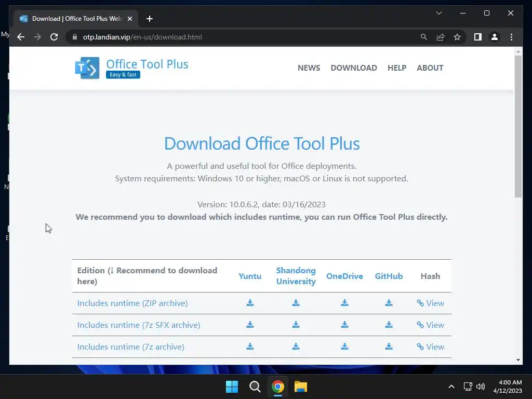This screenshot has height=399, width=532.
Task: Click the Shandong University column header
Action: tap(296, 276)
